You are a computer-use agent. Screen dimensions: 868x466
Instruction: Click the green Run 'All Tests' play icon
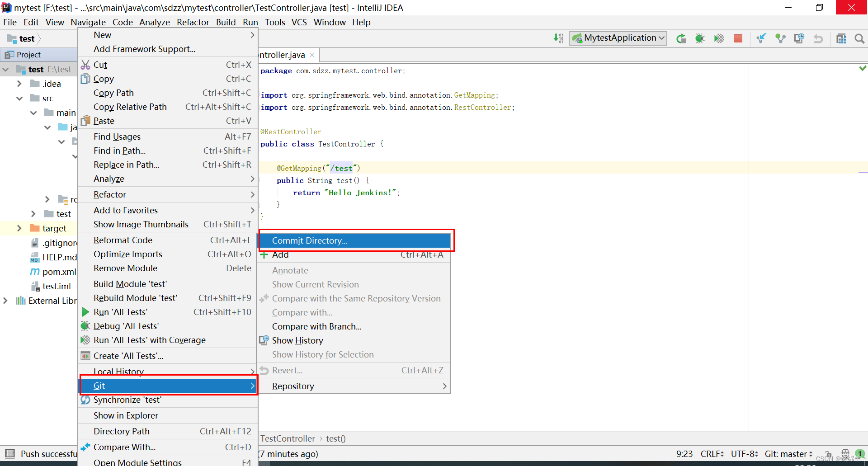[x=85, y=312]
